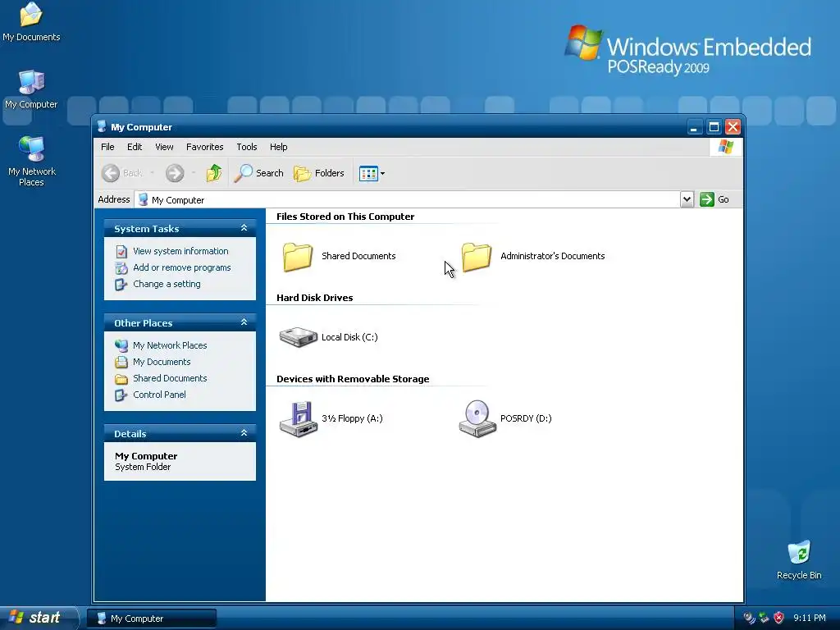The image size is (840, 630).
Task: Click Add or remove programs link
Action: 182,268
